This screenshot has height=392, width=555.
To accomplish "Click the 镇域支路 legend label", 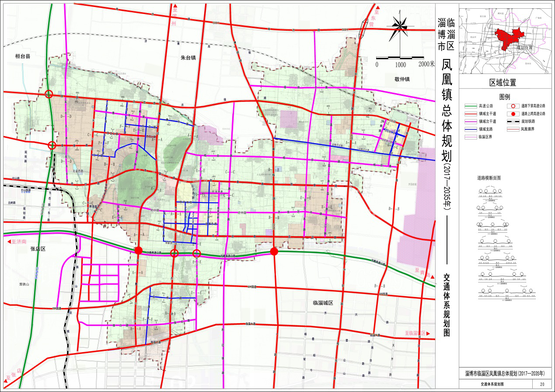I will pos(486,129).
